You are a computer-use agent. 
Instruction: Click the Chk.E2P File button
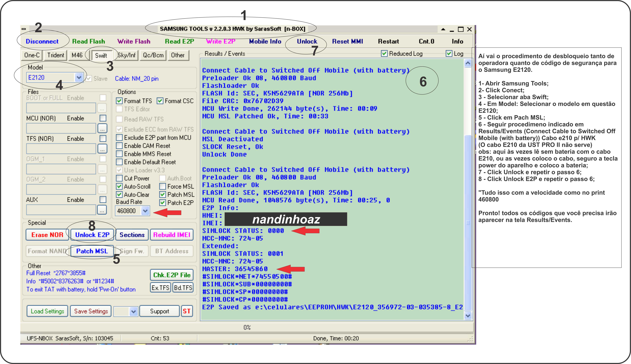pyautogui.click(x=172, y=275)
